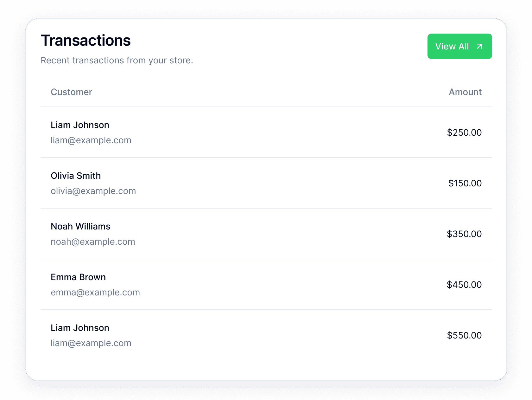The image size is (532, 400).
Task: Click the first liam@example.com email
Action: point(91,140)
